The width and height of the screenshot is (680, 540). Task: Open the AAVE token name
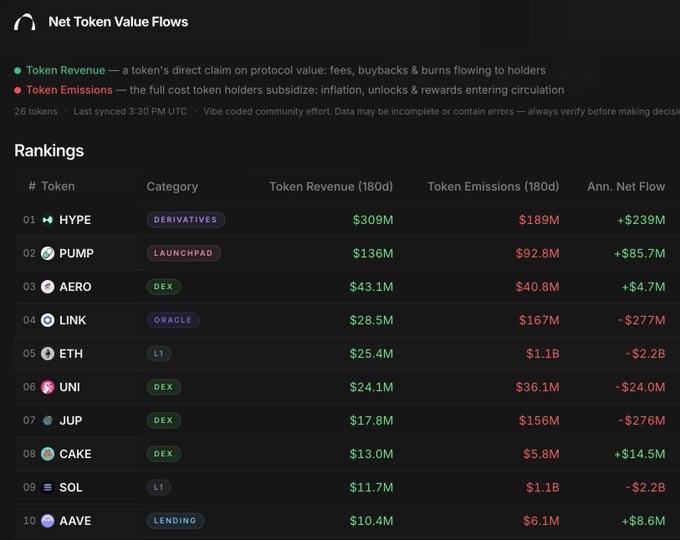(x=75, y=521)
